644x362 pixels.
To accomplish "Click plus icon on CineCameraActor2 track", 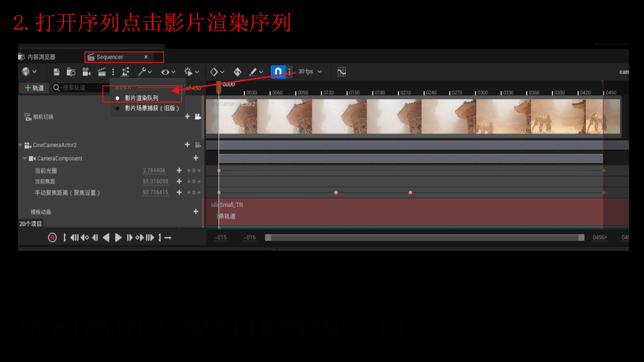I will coord(187,145).
